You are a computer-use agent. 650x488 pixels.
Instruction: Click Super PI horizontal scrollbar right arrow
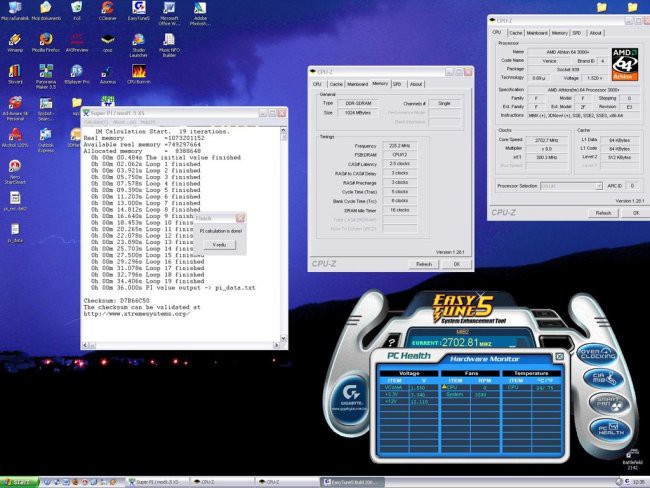coord(276,345)
